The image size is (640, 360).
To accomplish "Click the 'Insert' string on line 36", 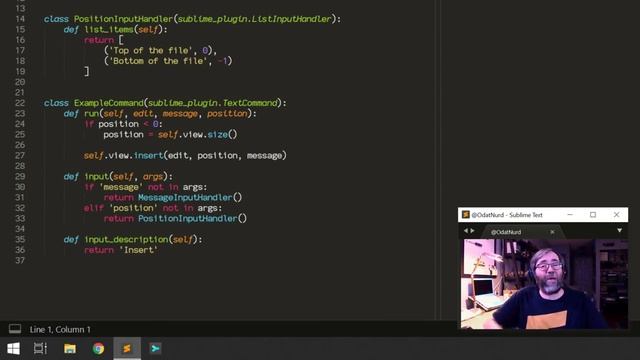I will pyautogui.click(x=138, y=250).
